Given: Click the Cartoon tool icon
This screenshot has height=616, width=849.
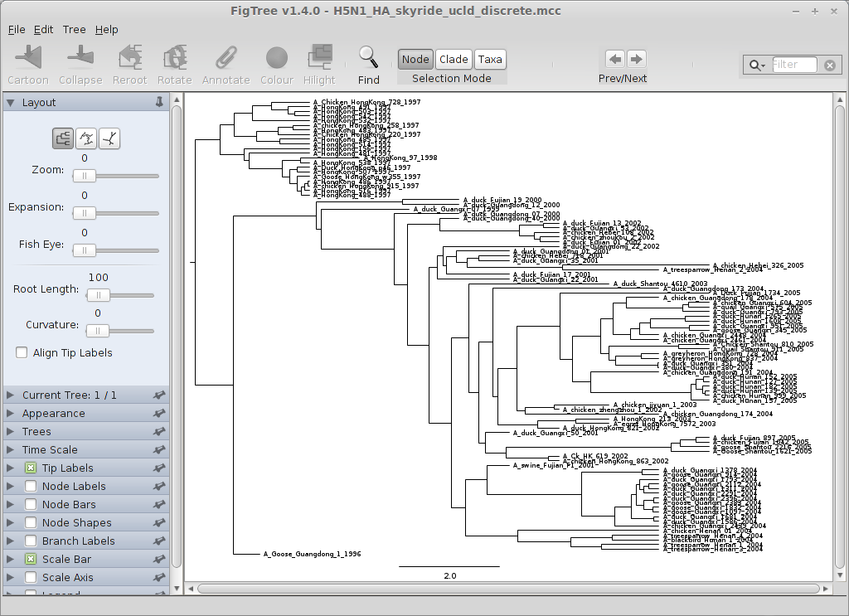Looking at the screenshot, I should [28, 57].
